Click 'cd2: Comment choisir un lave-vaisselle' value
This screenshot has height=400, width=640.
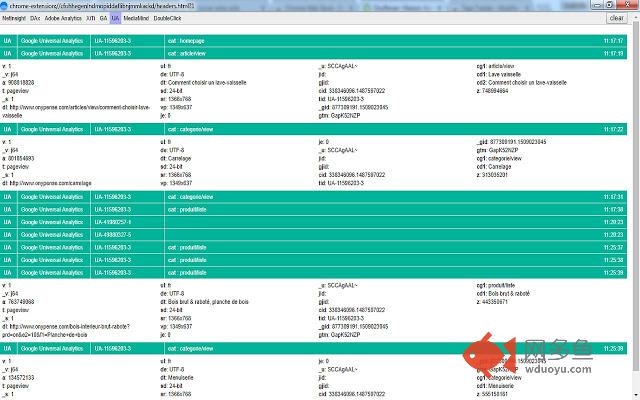tap(522, 82)
